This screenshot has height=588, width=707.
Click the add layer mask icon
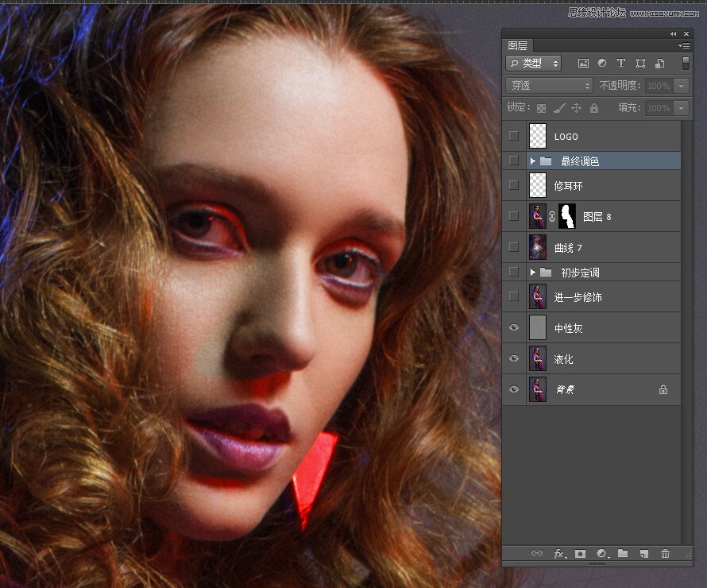coord(581,554)
